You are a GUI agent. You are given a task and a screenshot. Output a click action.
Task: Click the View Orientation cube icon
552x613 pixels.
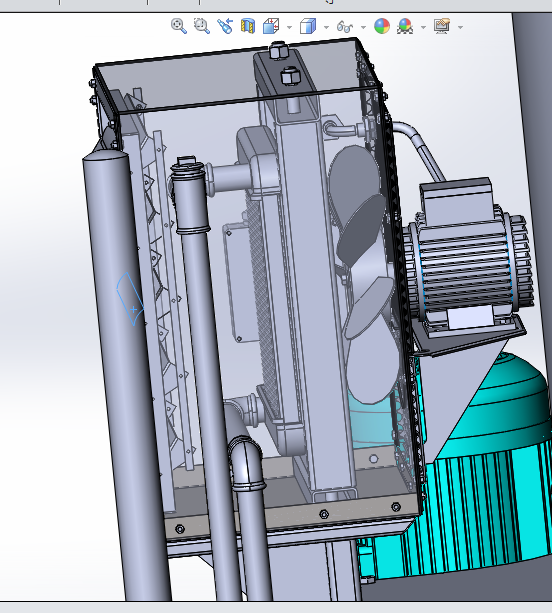click(271, 26)
